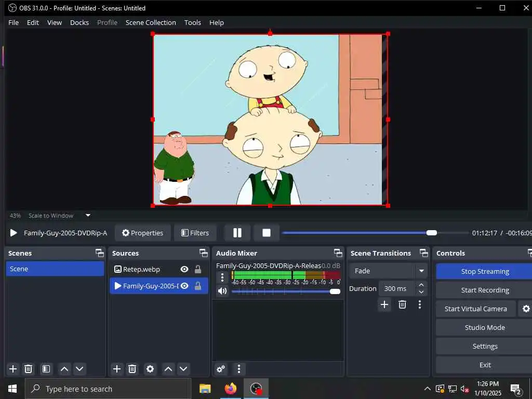
Task: Open File Explorer from taskbar
Action: click(x=205, y=389)
